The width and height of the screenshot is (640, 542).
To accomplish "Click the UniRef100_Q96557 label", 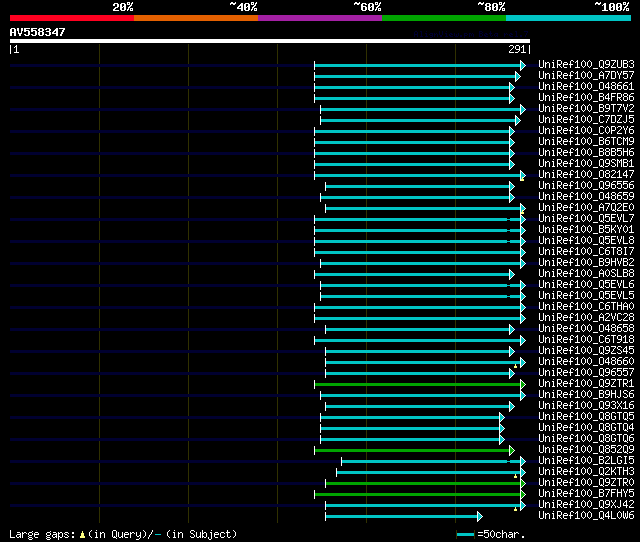I will (586, 373).
